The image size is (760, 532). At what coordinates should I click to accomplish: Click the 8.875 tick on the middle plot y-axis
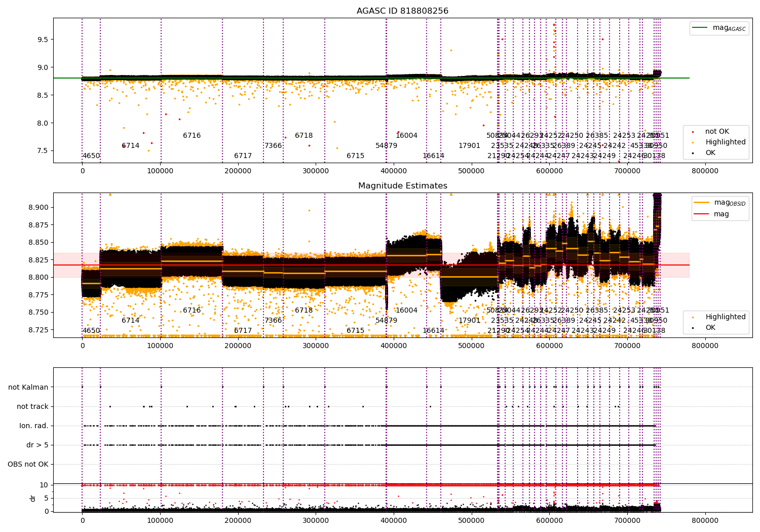[39, 225]
